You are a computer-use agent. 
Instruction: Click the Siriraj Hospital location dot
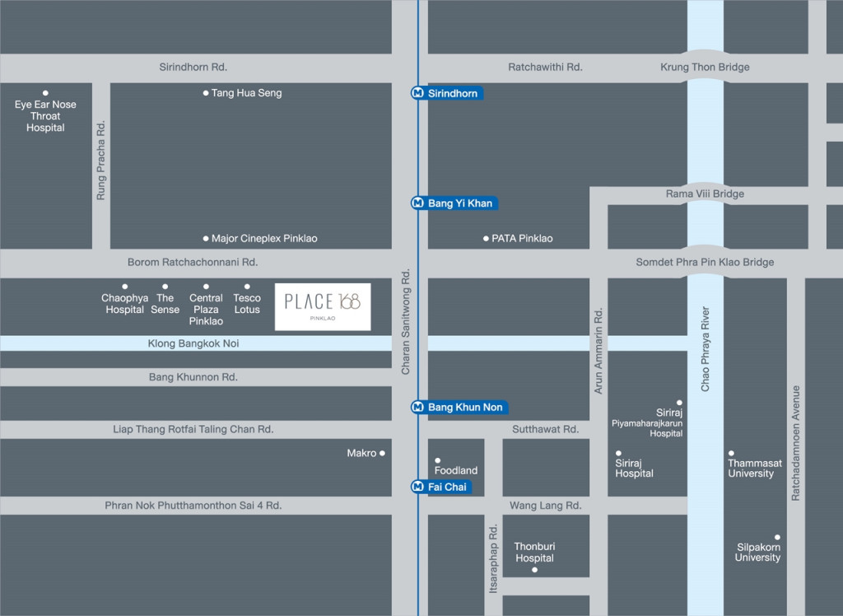pos(618,452)
